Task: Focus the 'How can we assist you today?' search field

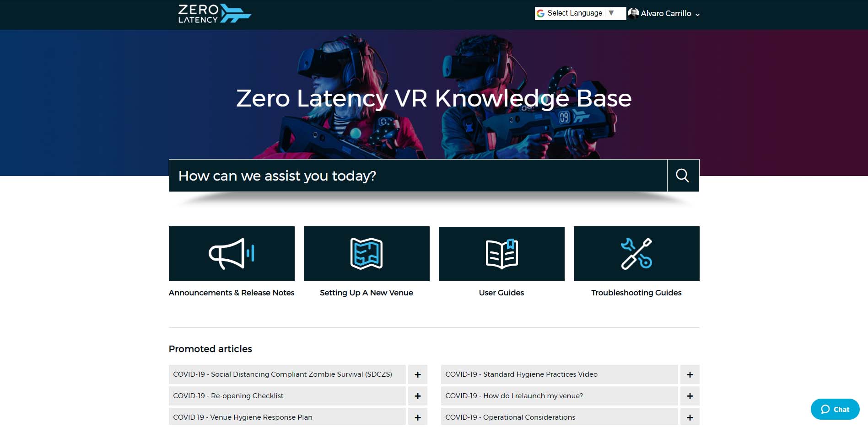Action: coord(418,176)
